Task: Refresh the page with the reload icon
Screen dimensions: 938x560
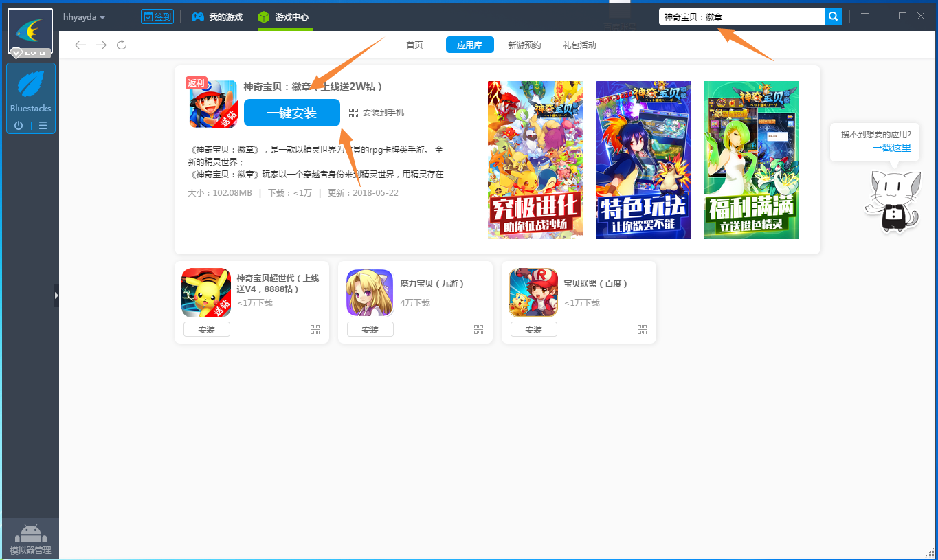Action: pos(122,45)
